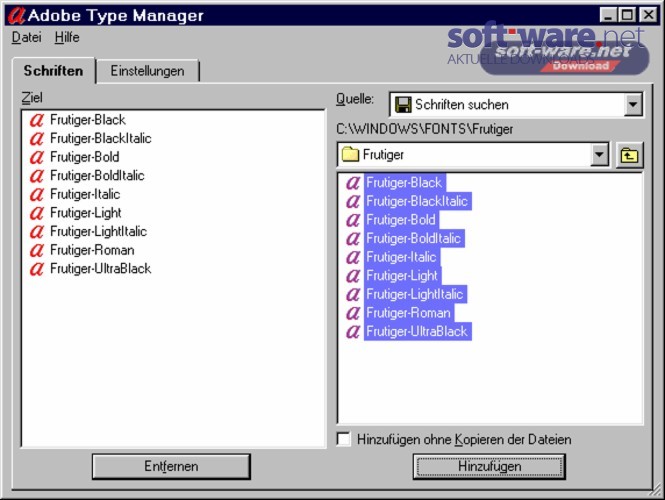The width and height of the screenshot is (665, 500).
Task: Switch to the Einstellungen tab
Action: (x=148, y=71)
